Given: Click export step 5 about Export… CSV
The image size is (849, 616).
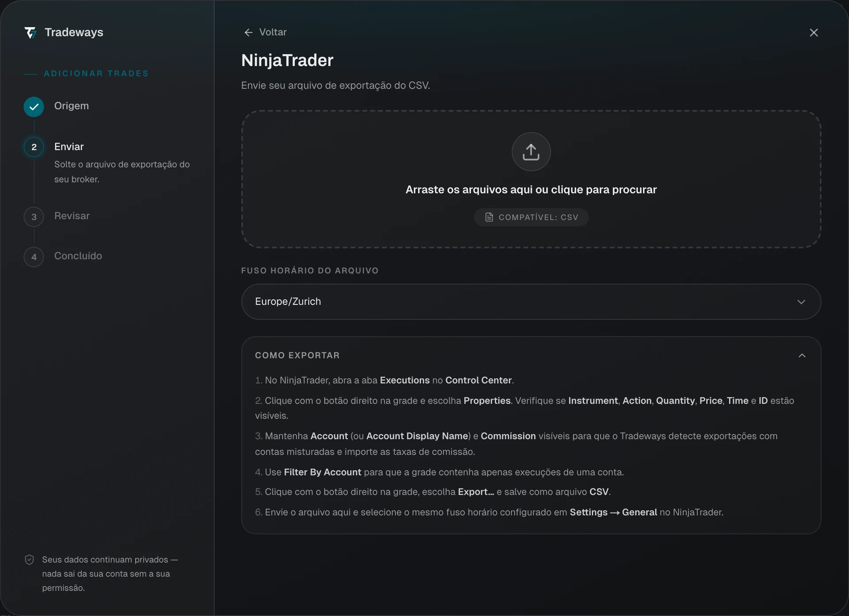Looking at the screenshot, I should point(433,492).
